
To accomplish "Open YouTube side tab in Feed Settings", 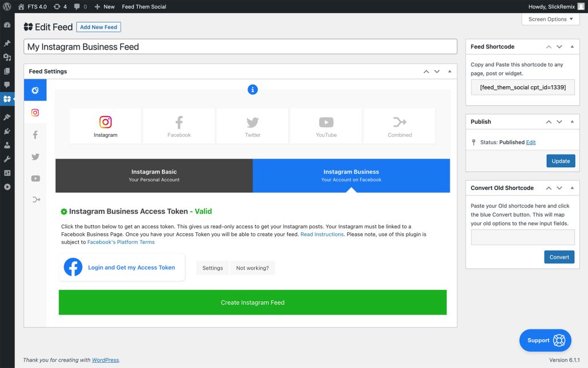I will pos(35,178).
